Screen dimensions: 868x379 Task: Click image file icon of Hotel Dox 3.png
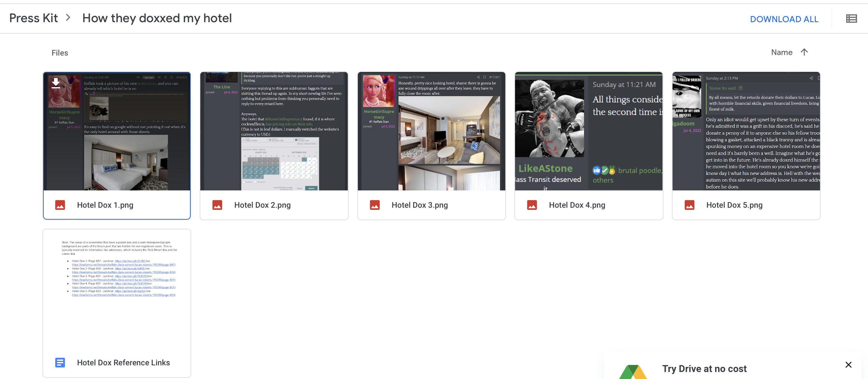(x=375, y=205)
